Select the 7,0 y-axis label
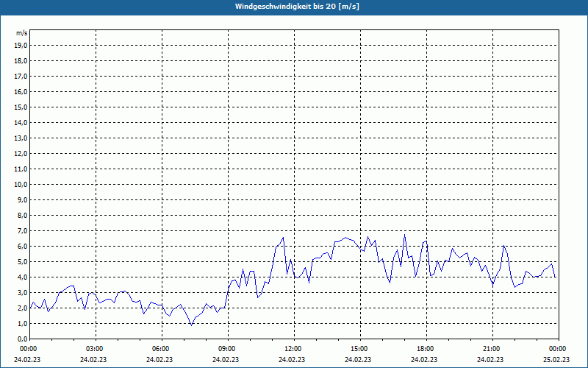 pos(22,231)
